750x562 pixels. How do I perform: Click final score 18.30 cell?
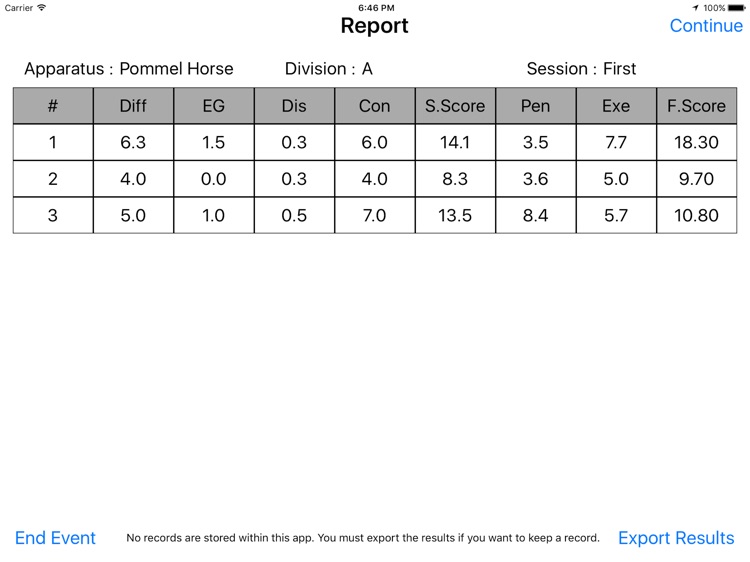tap(696, 142)
